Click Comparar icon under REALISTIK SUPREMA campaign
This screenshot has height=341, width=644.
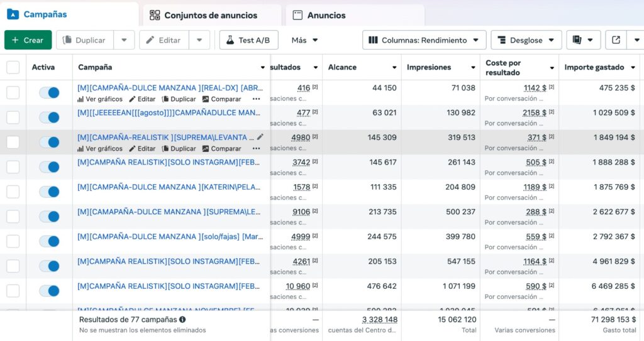206,149
